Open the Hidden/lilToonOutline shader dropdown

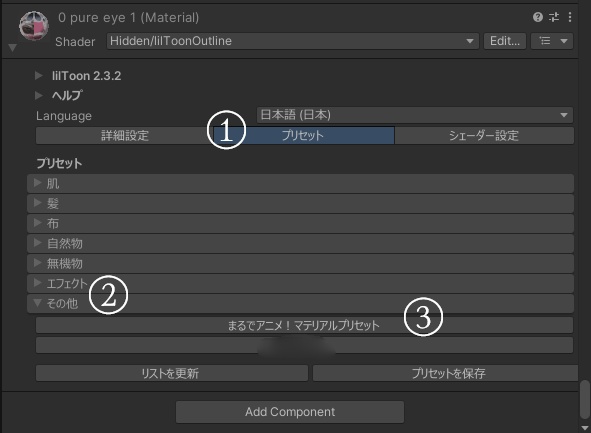[x=292, y=41]
